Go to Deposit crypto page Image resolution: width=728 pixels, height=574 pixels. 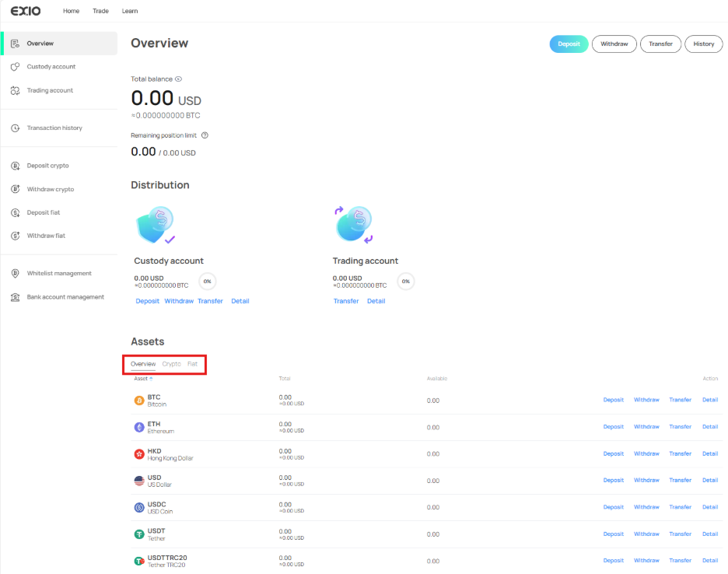click(x=47, y=166)
